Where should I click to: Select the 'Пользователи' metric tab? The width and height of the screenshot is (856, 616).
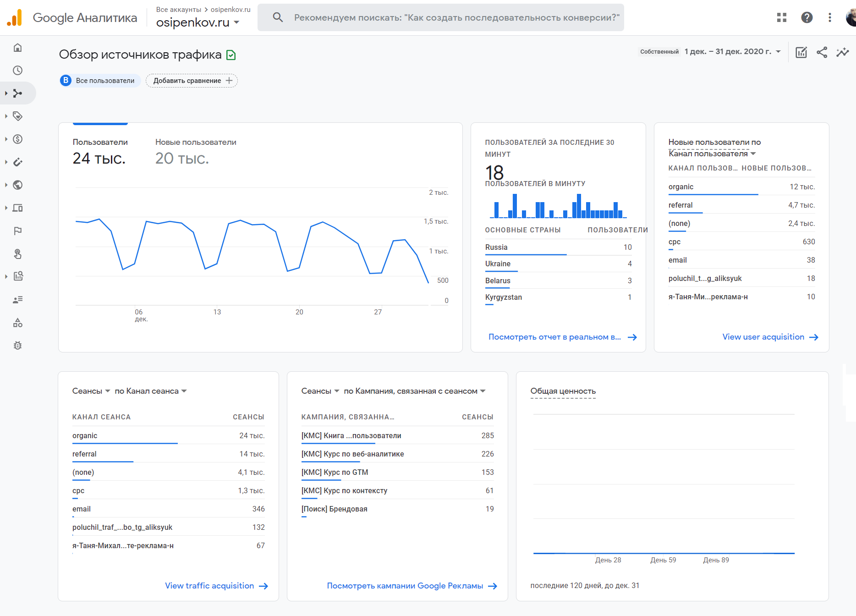coord(100,151)
